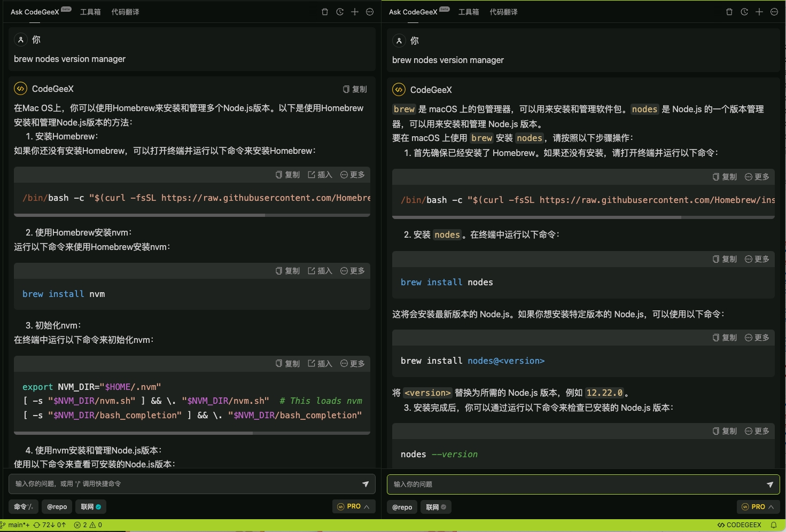Open 代码翻译 tab in right panel
Viewport: 786px width, 532px height.
tap(503, 12)
